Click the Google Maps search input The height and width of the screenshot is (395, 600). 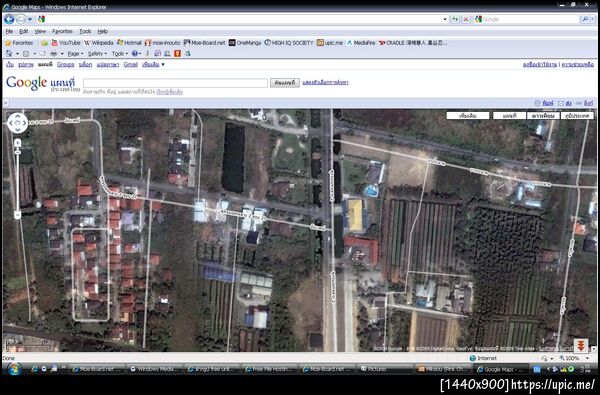[175, 83]
